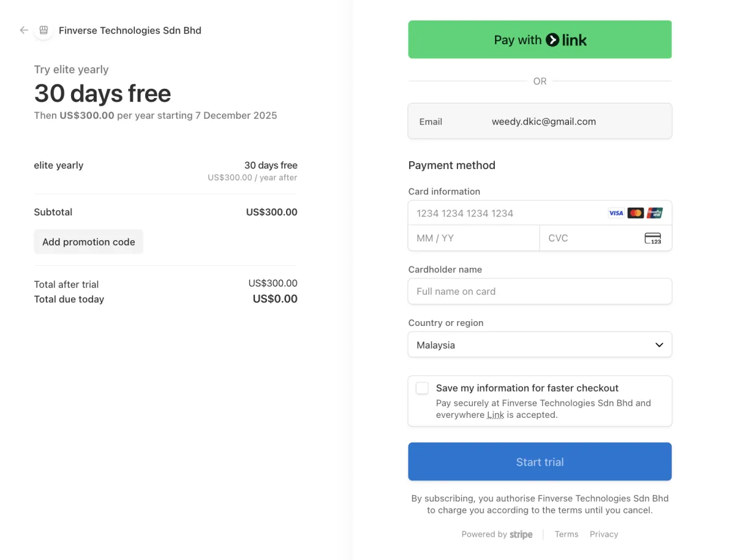Viewport: 735px width, 560px height.
Task: Click the Visa card logo
Action: pyautogui.click(x=616, y=213)
